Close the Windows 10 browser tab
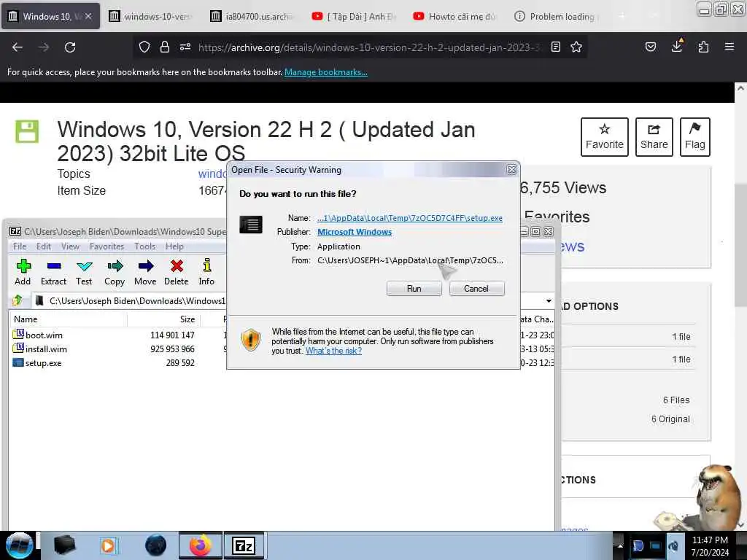Viewport: 747px width, 560px height. coord(88,16)
